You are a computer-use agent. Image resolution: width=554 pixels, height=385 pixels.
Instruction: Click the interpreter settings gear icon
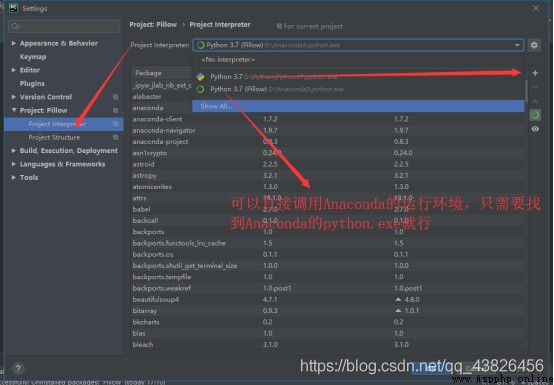point(534,45)
